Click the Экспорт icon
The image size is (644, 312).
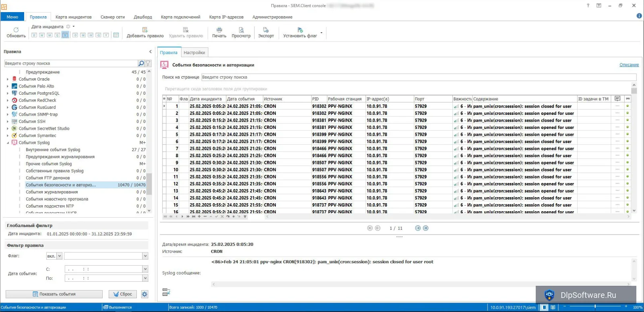tap(266, 30)
